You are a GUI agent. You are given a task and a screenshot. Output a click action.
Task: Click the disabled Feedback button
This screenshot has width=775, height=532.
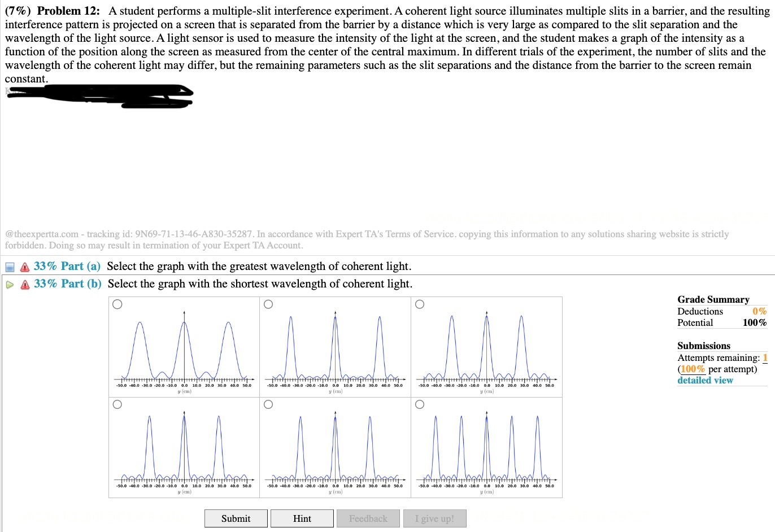click(x=368, y=518)
